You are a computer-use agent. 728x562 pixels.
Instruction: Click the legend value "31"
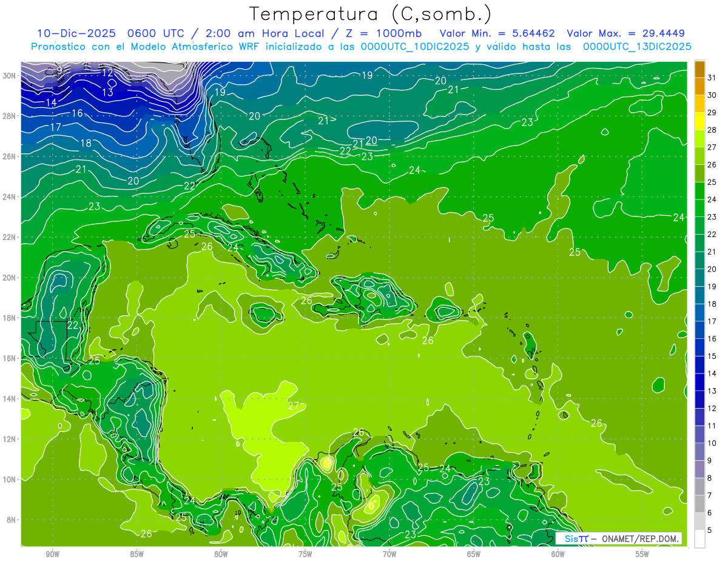coord(712,78)
